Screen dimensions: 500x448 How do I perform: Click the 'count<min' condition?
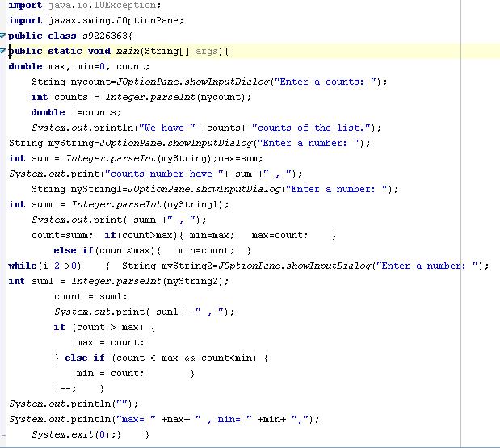click(x=229, y=358)
